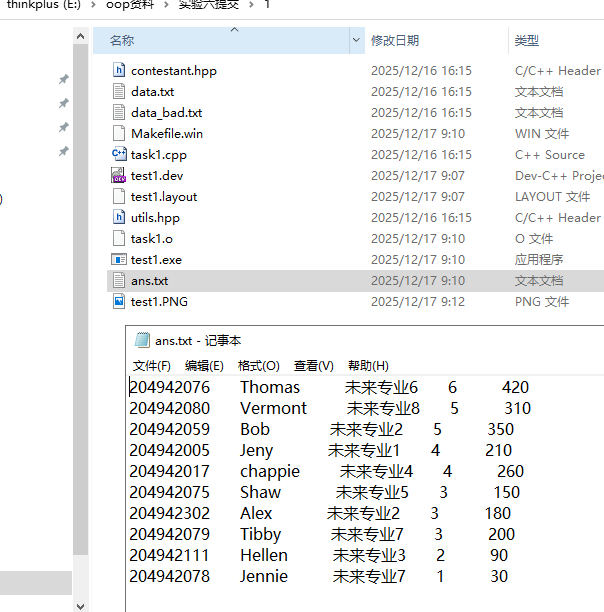Screen dimensions: 604x612
Task: Click the name Hellen in Notepad
Action: point(264,555)
